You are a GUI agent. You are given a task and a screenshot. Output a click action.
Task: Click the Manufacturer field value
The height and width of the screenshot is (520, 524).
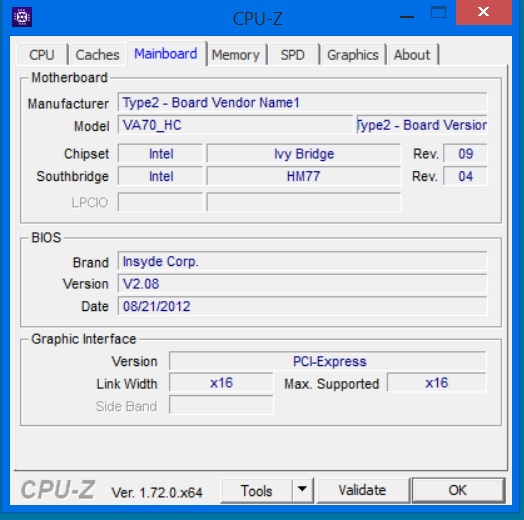(302, 102)
